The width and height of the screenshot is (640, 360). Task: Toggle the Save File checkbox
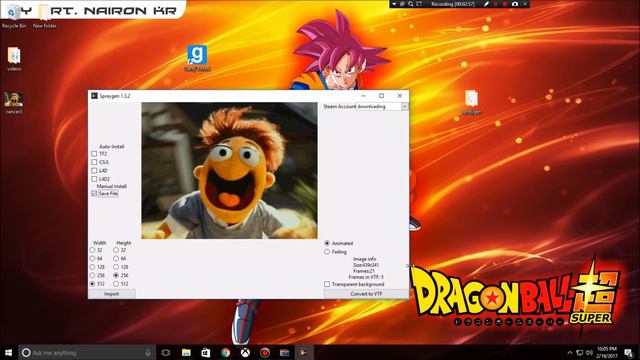tap(94, 193)
